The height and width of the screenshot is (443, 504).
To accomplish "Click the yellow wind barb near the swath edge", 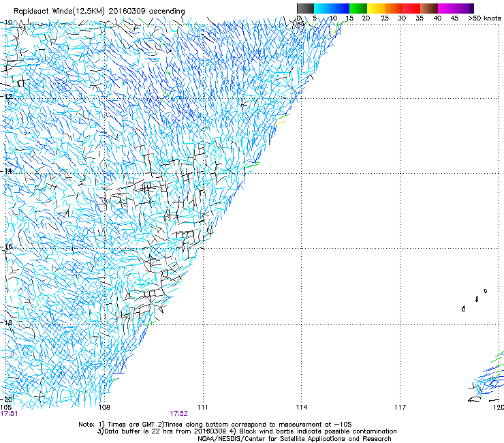I will 281,123.
